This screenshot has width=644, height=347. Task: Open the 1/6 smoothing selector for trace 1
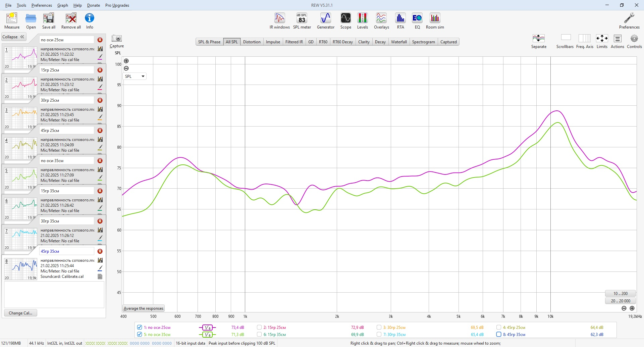point(208,328)
